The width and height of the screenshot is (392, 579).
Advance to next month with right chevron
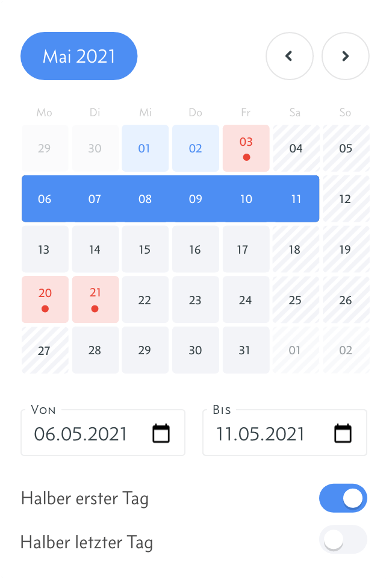[x=345, y=56]
